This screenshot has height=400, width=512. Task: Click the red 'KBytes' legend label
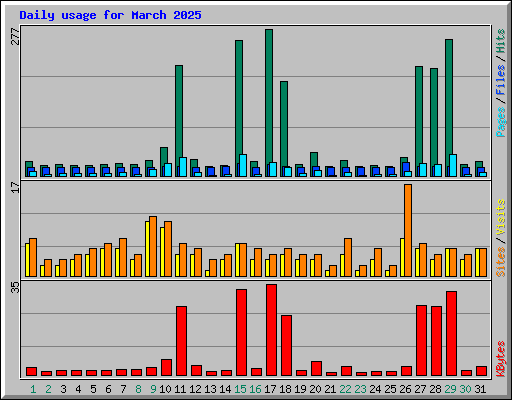(500, 359)
